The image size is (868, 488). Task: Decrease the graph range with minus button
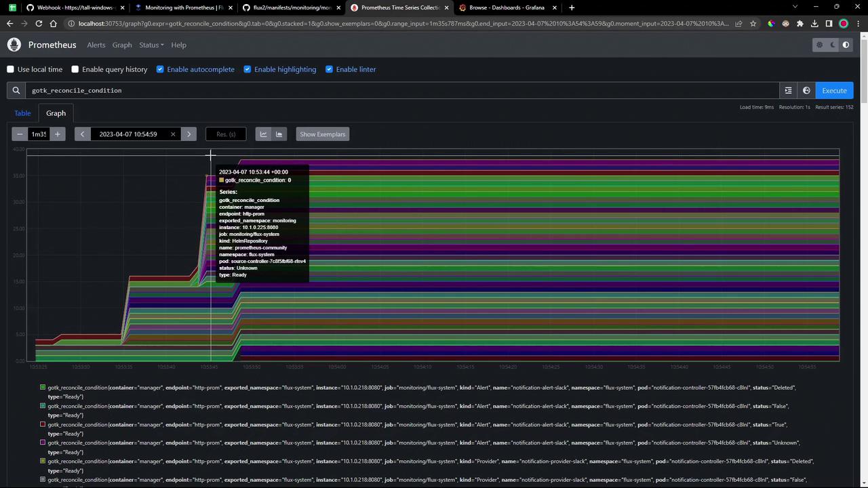coord(20,134)
